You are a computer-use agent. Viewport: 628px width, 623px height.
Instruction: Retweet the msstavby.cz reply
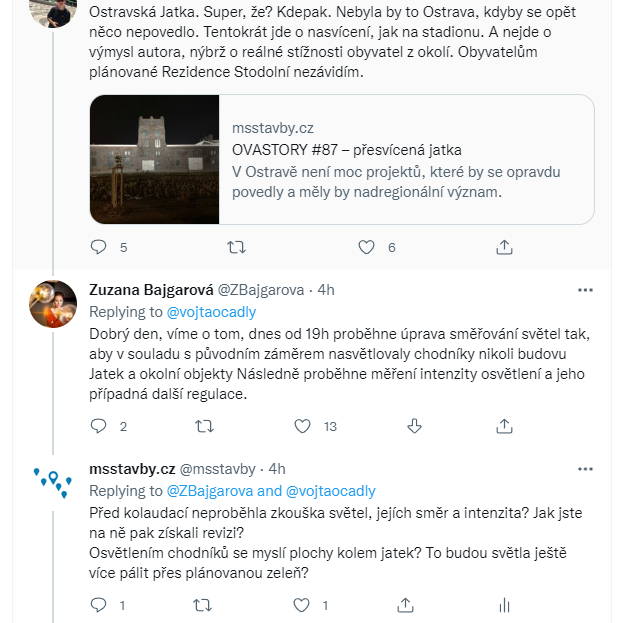(202, 605)
